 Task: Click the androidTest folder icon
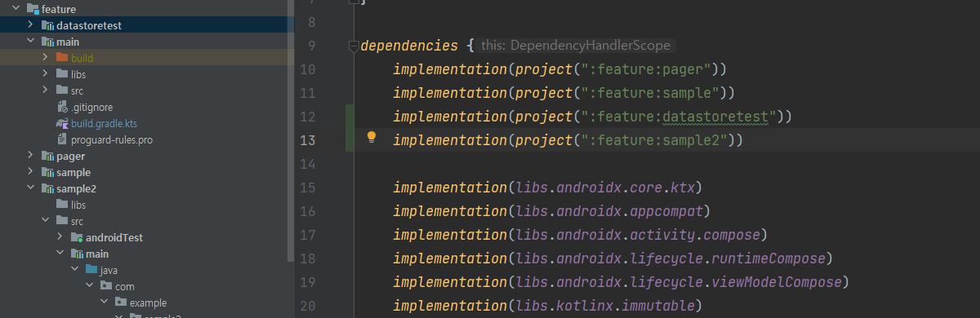pos(77,237)
